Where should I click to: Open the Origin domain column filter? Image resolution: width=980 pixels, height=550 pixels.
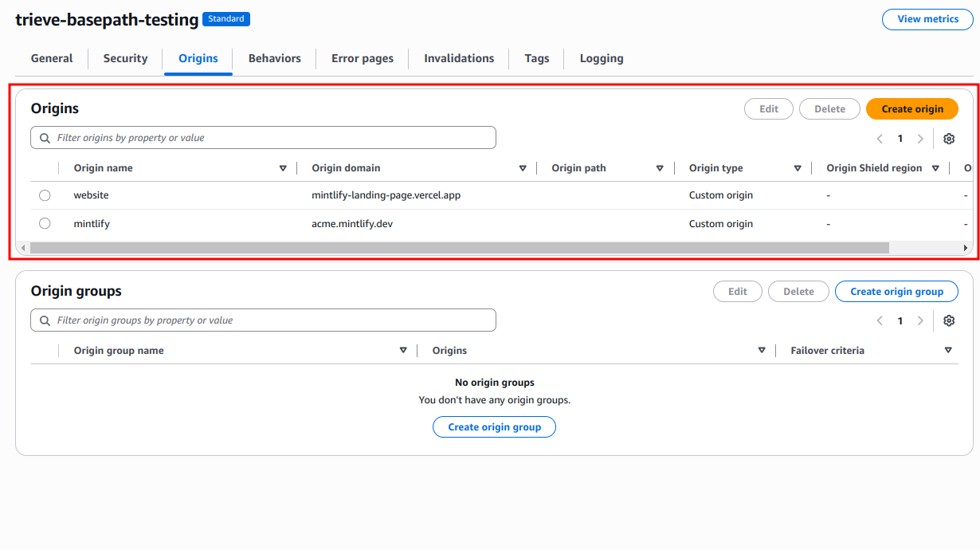tap(523, 168)
